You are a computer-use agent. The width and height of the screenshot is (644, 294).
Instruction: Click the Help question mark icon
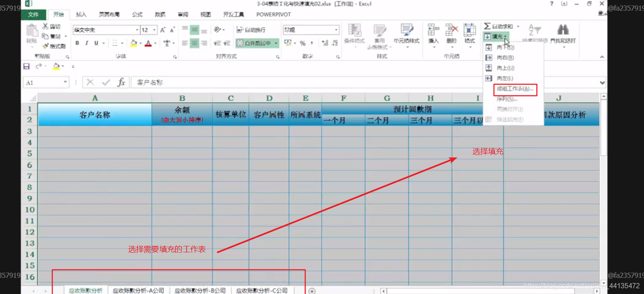[552, 4]
